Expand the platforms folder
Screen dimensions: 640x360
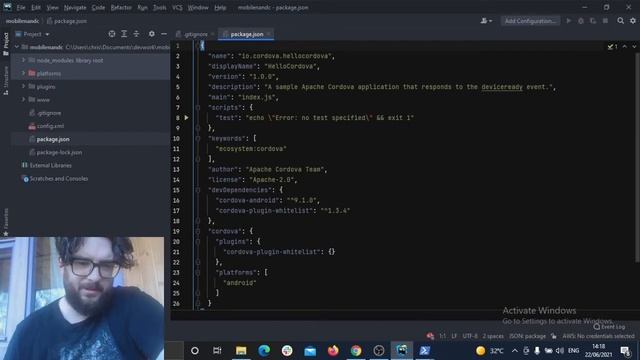click(x=24, y=73)
